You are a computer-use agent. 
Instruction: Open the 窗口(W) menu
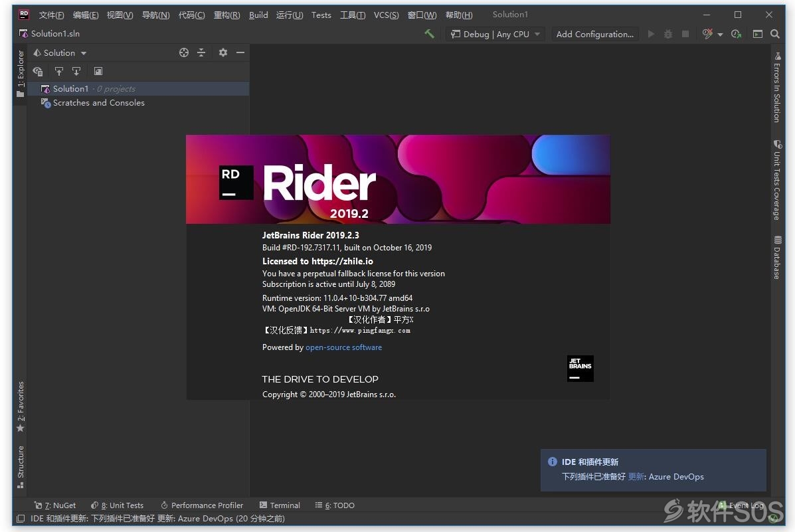[422, 15]
